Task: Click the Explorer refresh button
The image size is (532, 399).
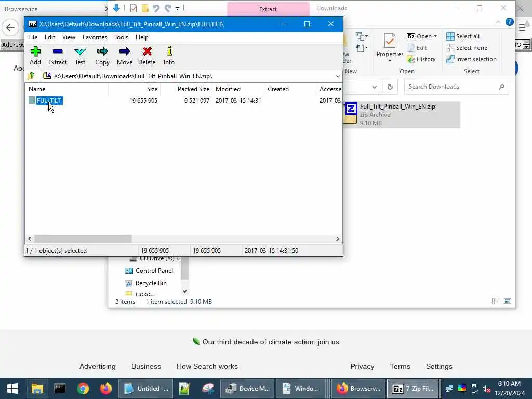Action: [x=390, y=87]
